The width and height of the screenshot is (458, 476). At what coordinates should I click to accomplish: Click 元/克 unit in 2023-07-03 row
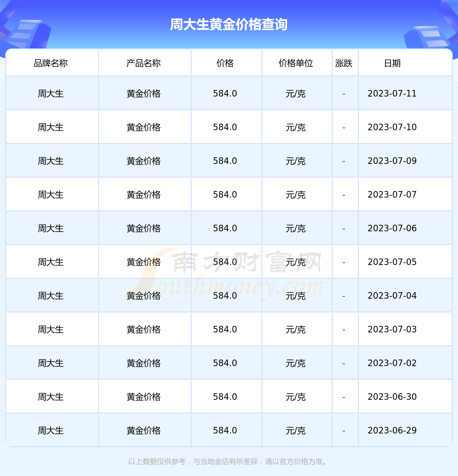tap(296, 329)
